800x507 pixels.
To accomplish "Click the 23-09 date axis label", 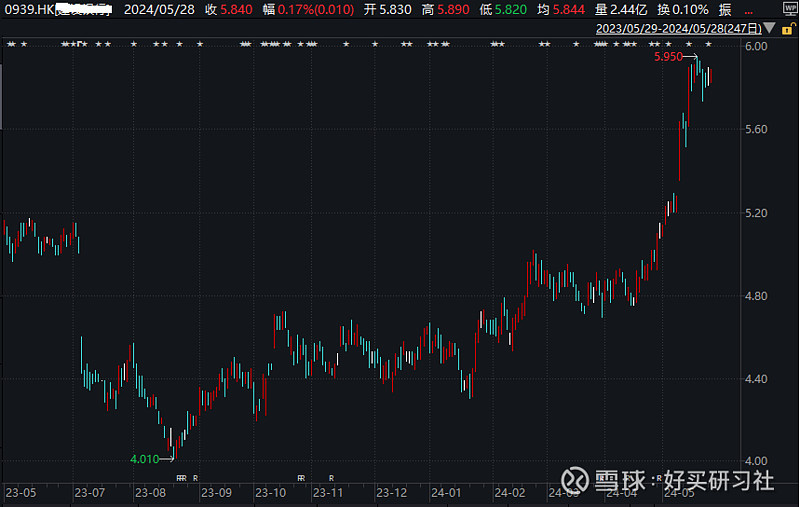I will tap(216, 493).
